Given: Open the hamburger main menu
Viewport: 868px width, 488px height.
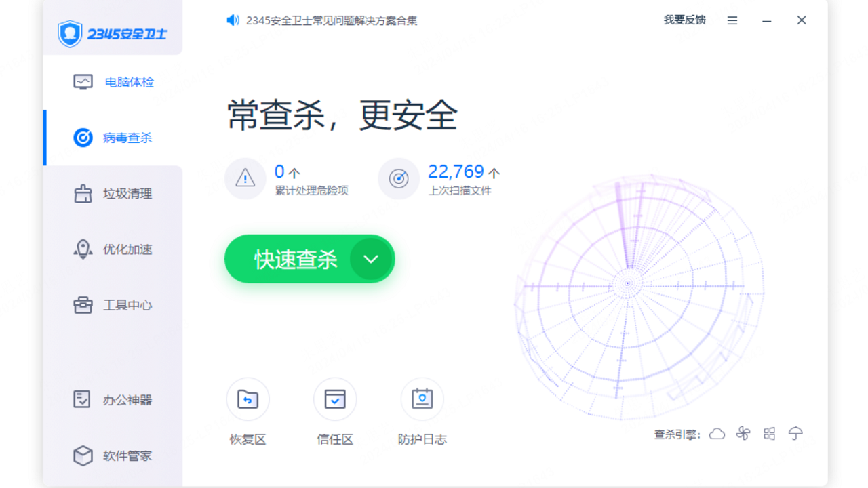Looking at the screenshot, I should pos(732,20).
